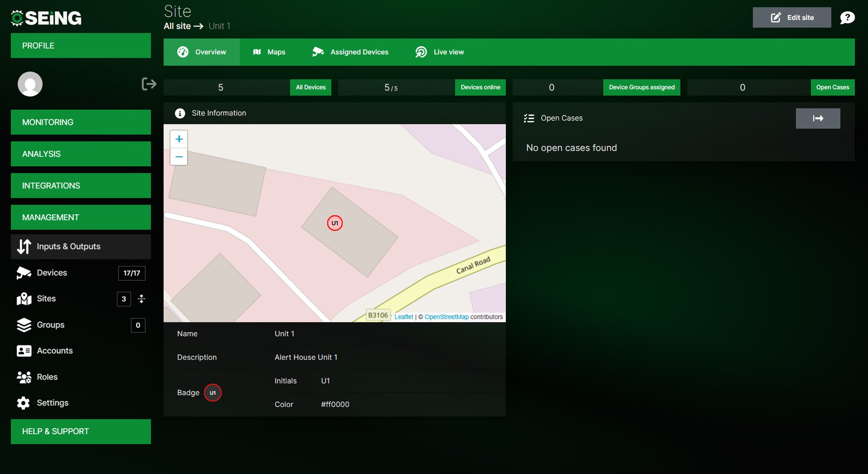
Task: Open help using the question mark icon
Action: pyautogui.click(x=848, y=17)
